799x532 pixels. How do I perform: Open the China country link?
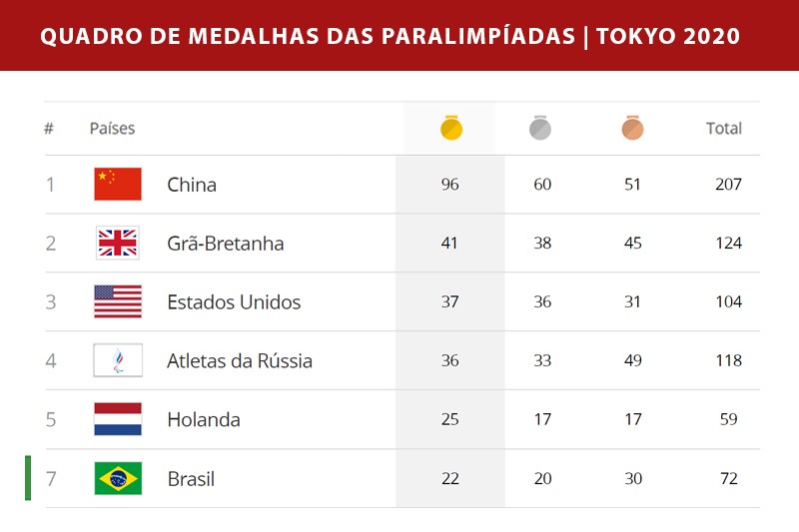pyautogui.click(x=192, y=185)
